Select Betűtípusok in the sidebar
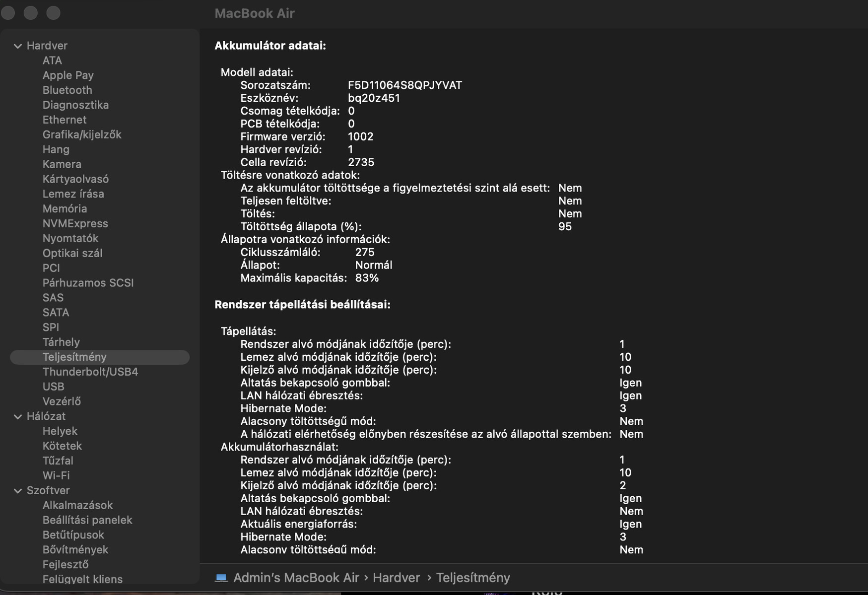Viewport: 868px width, 595px height. tap(73, 535)
